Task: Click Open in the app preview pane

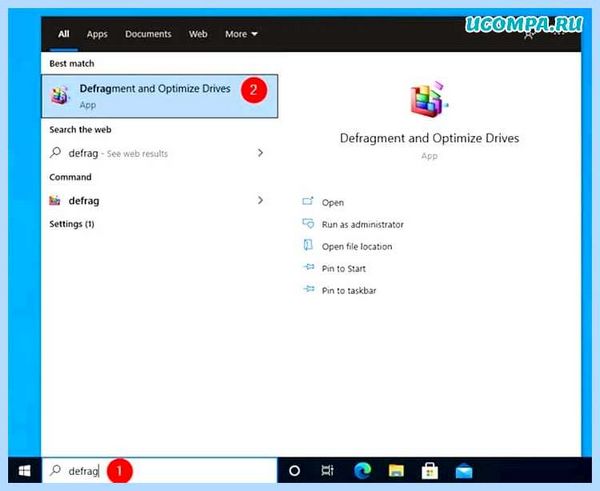Action: (x=333, y=202)
